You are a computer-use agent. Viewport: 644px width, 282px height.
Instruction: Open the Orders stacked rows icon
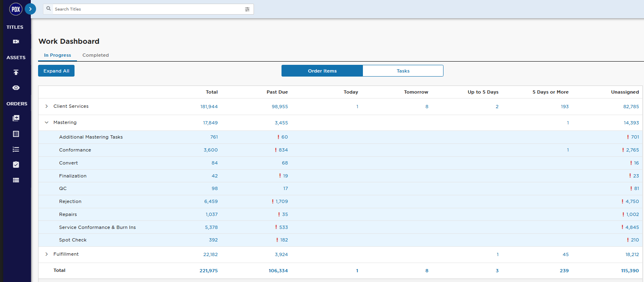coord(16,180)
